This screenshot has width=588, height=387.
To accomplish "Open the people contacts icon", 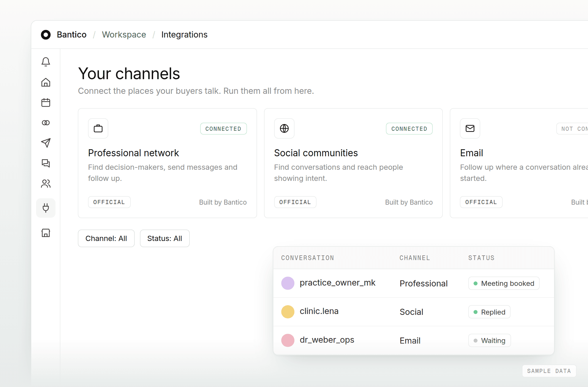I will click(46, 184).
